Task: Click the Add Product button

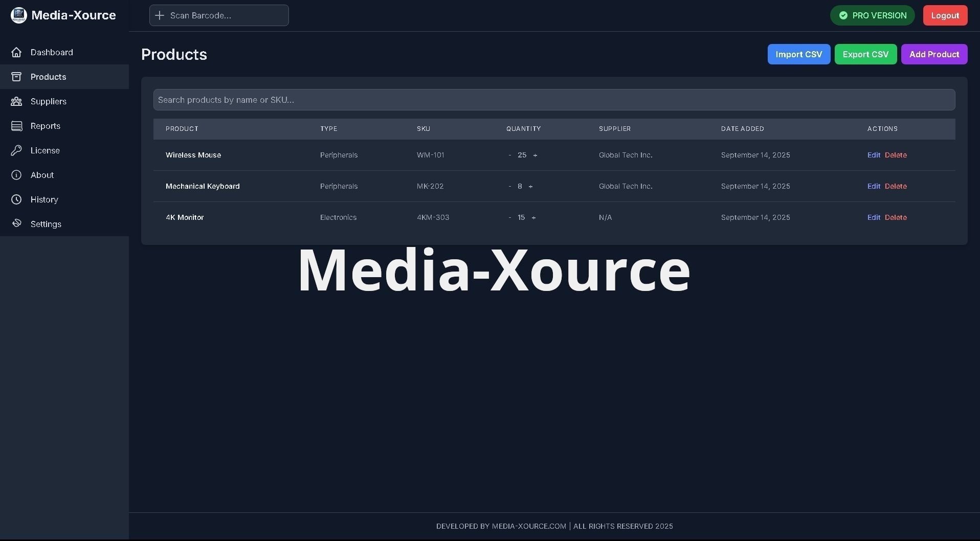Action: tap(933, 54)
